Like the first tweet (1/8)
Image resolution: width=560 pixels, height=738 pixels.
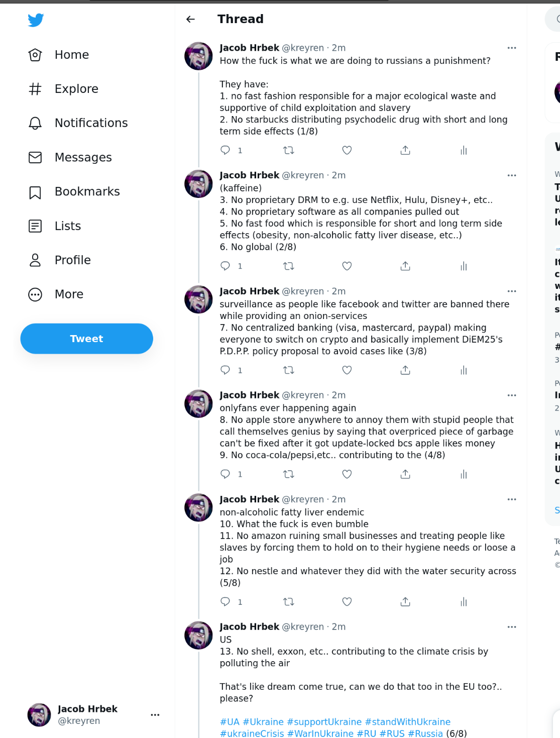(x=347, y=150)
